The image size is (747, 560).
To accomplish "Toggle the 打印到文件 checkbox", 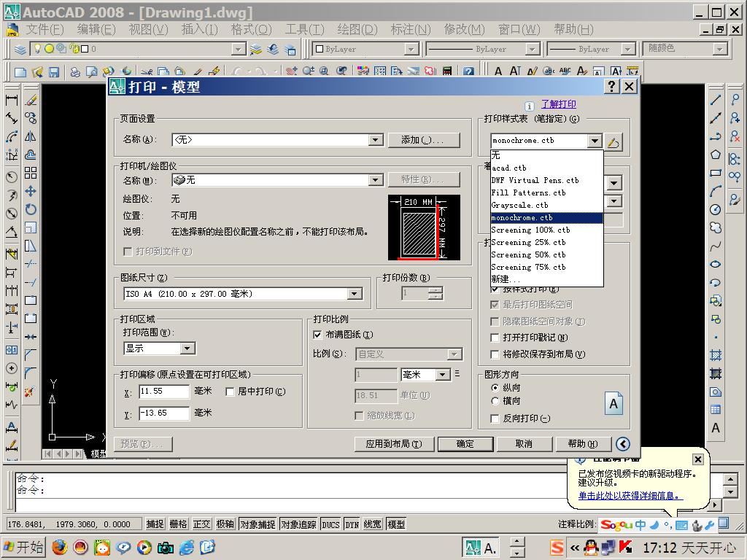I will click(x=128, y=252).
